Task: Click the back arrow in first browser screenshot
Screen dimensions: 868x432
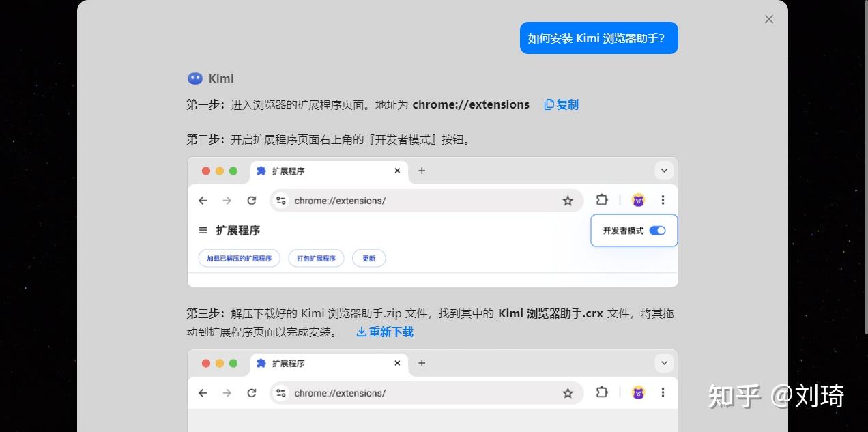Action: [x=203, y=201]
